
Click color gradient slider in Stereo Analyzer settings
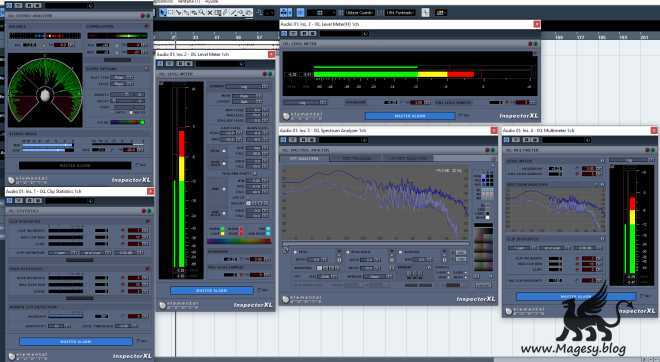(128, 122)
